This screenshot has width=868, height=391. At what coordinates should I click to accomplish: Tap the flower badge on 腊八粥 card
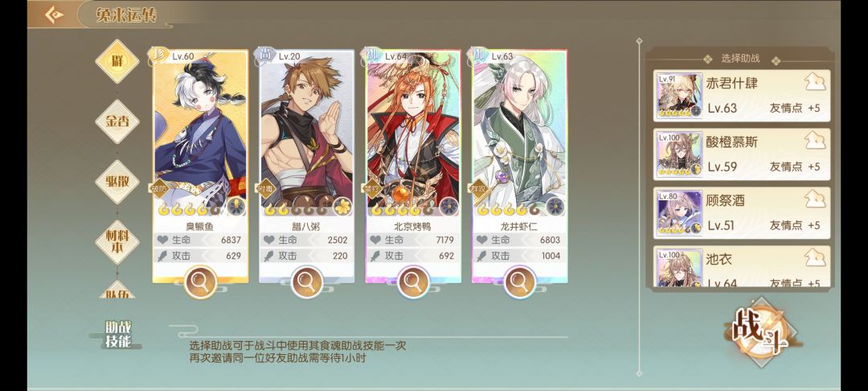pos(342,207)
